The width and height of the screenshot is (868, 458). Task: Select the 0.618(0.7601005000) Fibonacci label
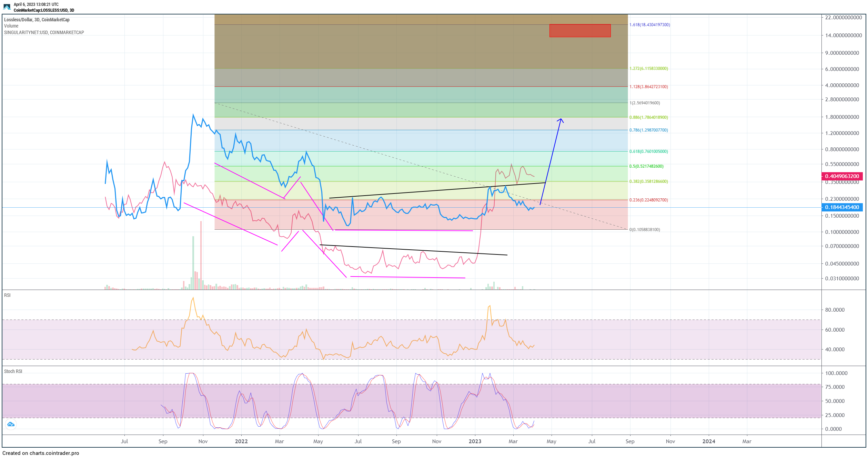[648, 152]
